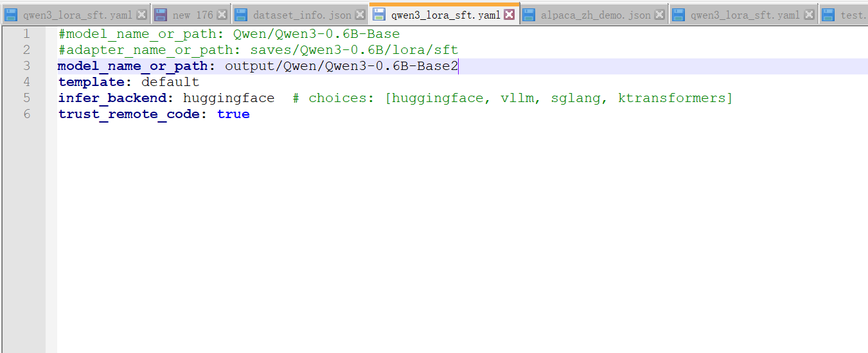Viewport: 868px width, 353px height.
Task: Click 'ktransformers]' in the choices comment
Action: 675,98
